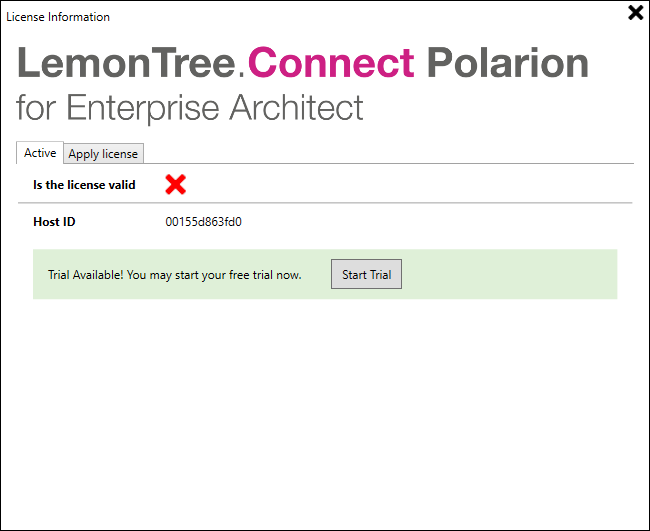Close the License Information window

pyautogui.click(x=636, y=13)
